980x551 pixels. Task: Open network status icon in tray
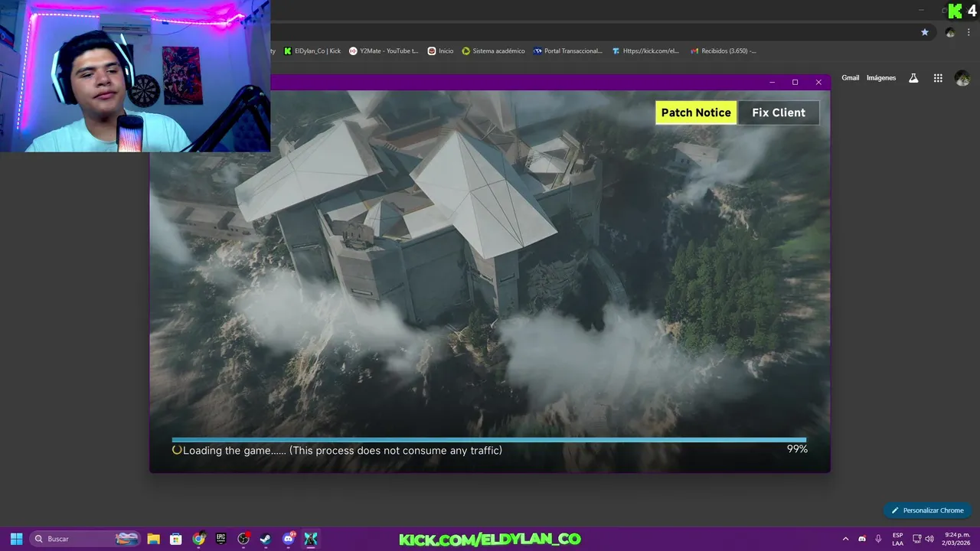pyautogui.click(x=916, y=539)
